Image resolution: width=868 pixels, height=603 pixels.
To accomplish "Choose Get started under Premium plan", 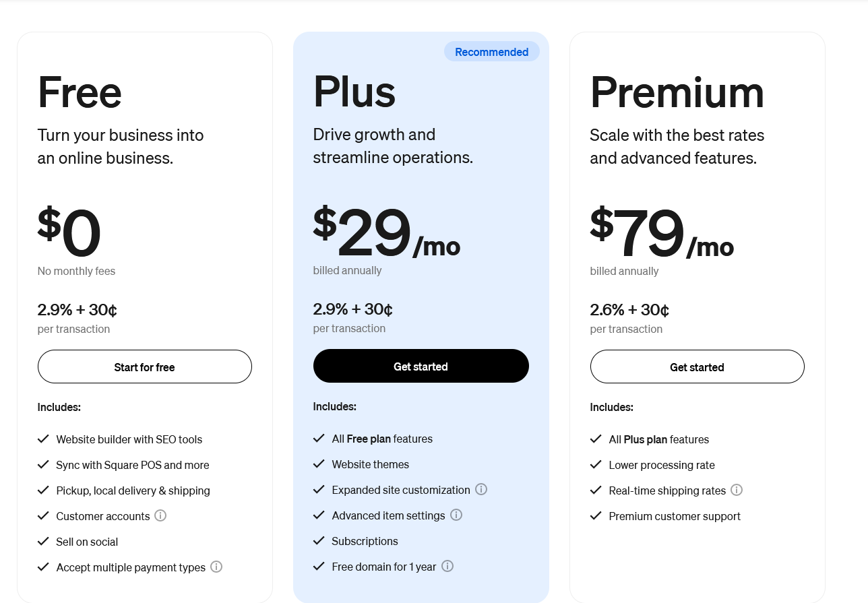I will pyautogui.click(x=697, y=367).
